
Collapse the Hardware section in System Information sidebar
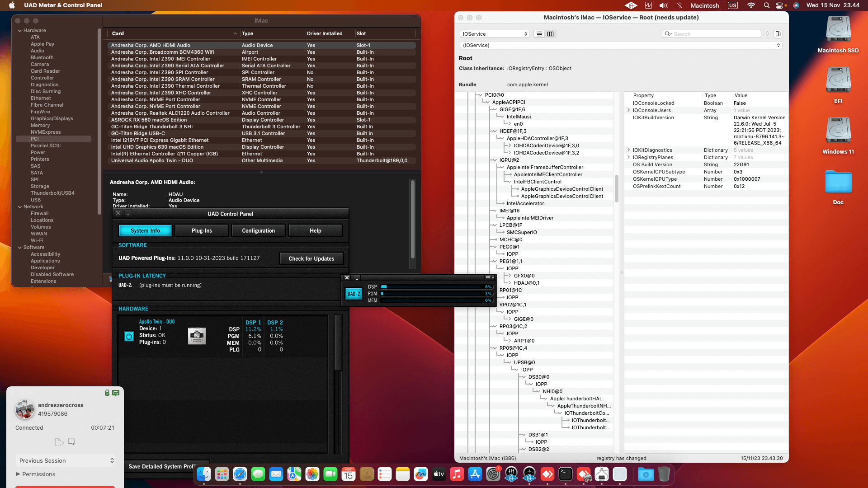click(x=20, y=31)
